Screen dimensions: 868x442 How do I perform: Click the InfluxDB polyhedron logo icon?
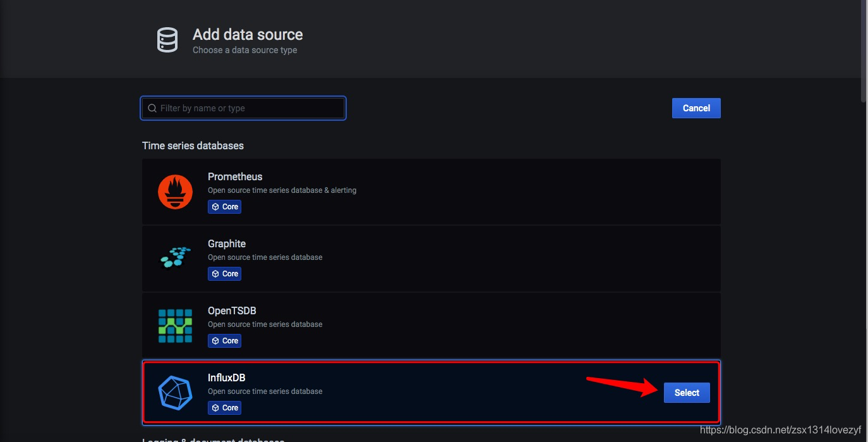tap(175, 393)
